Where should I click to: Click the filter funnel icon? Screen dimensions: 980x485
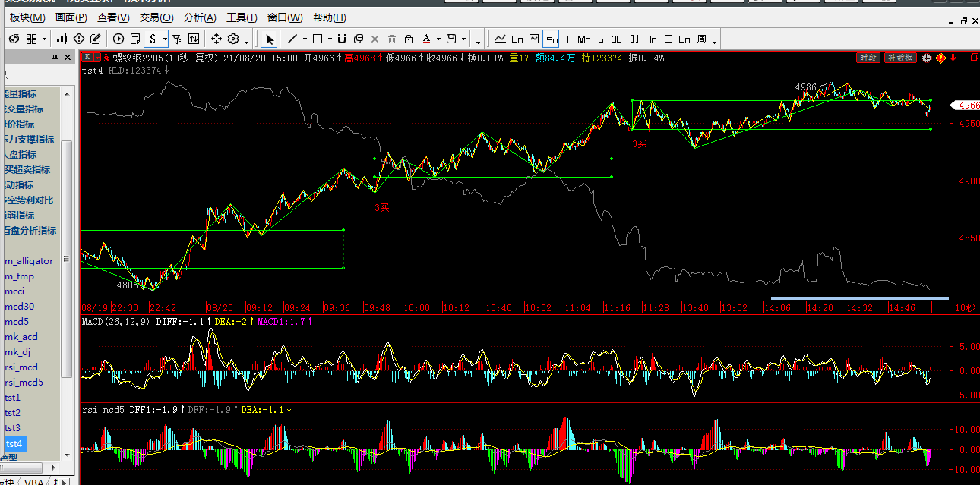[176, 39]
